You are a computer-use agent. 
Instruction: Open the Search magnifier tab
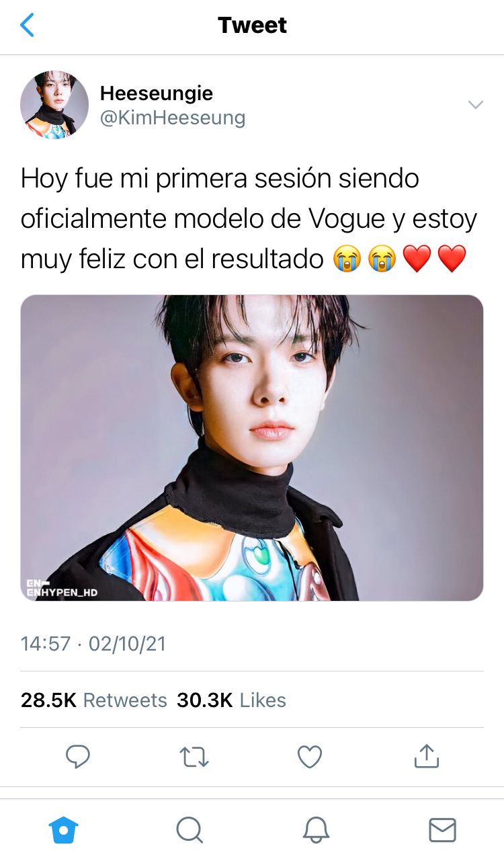tap(190, 831)
